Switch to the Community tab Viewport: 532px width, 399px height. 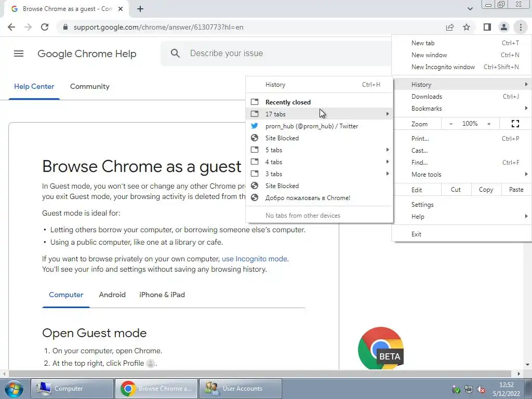[x=89, y=87]
